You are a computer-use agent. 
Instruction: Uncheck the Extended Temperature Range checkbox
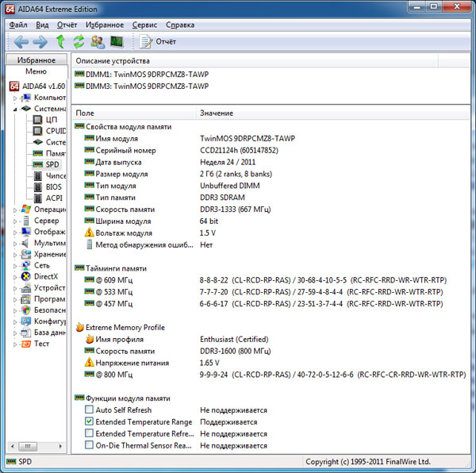coord(89,421)
